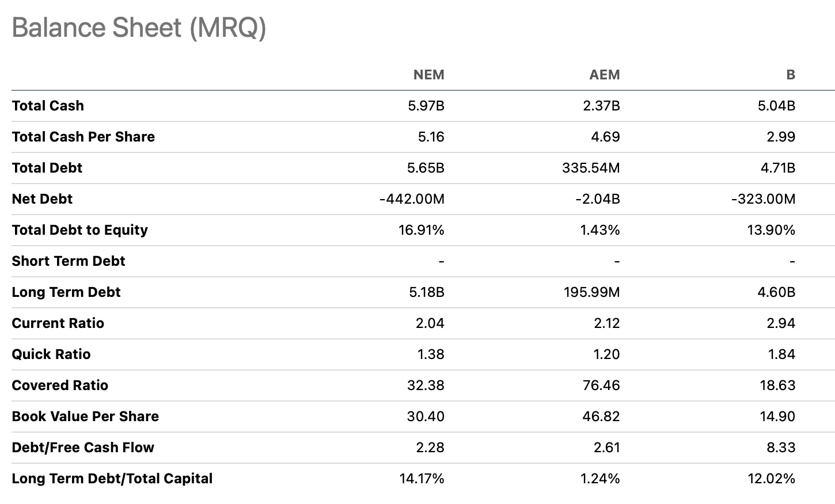Click the Current Ratio row label
Screen dimensions: 835x504
[58, 323]
